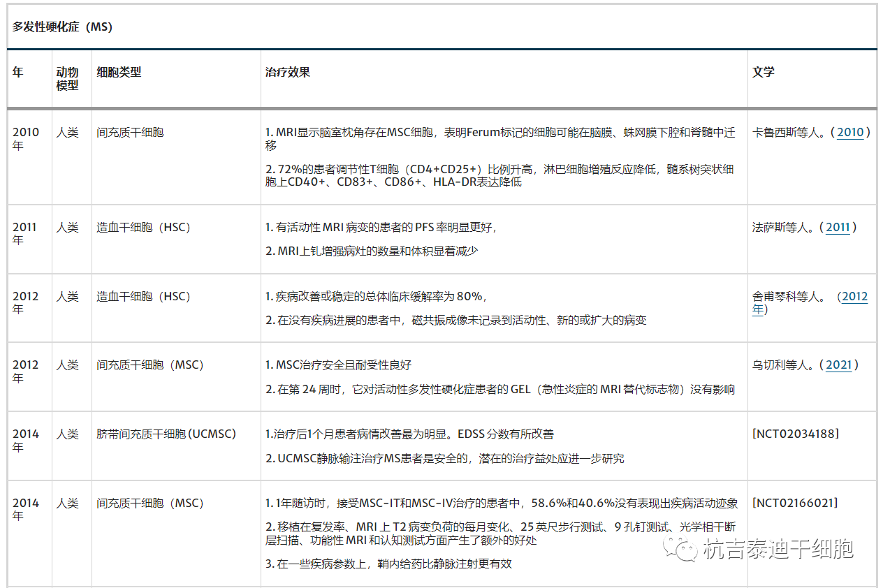Open the 2011 reference link by 法萨斯等人

tap(838, 227)
